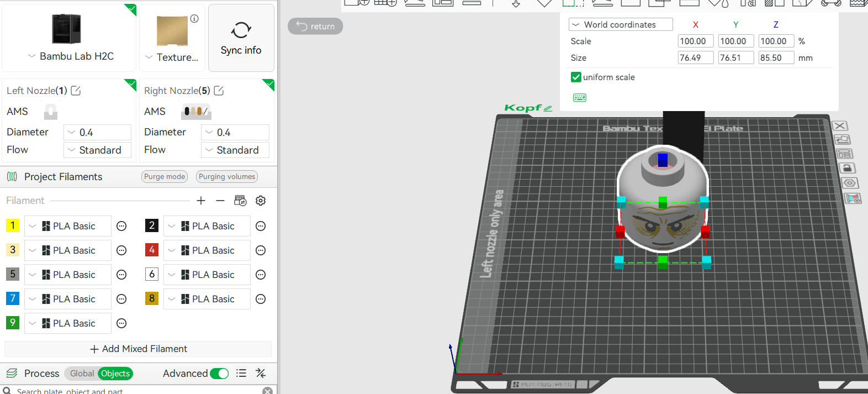
Task: Open filament 4 PLA Basic dropdown
Action: click(207, 250)
